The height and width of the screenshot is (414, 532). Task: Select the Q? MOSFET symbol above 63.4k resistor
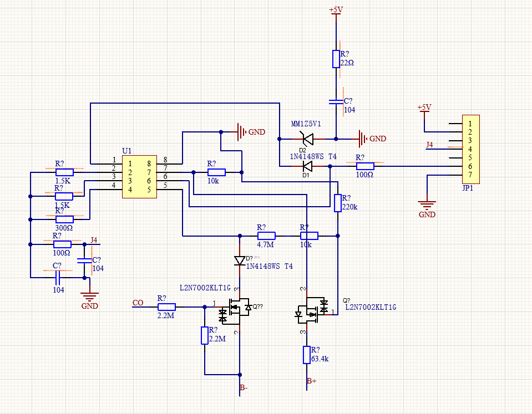click(x=312, y=310)
